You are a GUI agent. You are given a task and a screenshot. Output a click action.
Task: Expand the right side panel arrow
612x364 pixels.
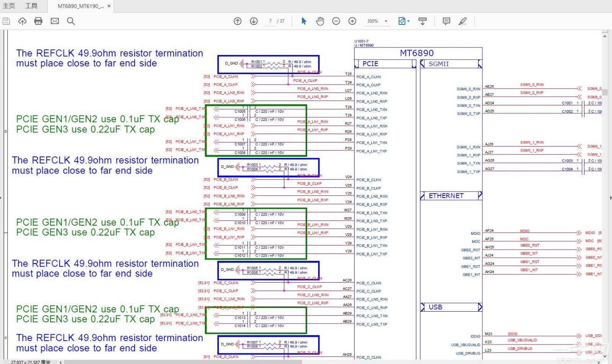[x=610, y=198]
